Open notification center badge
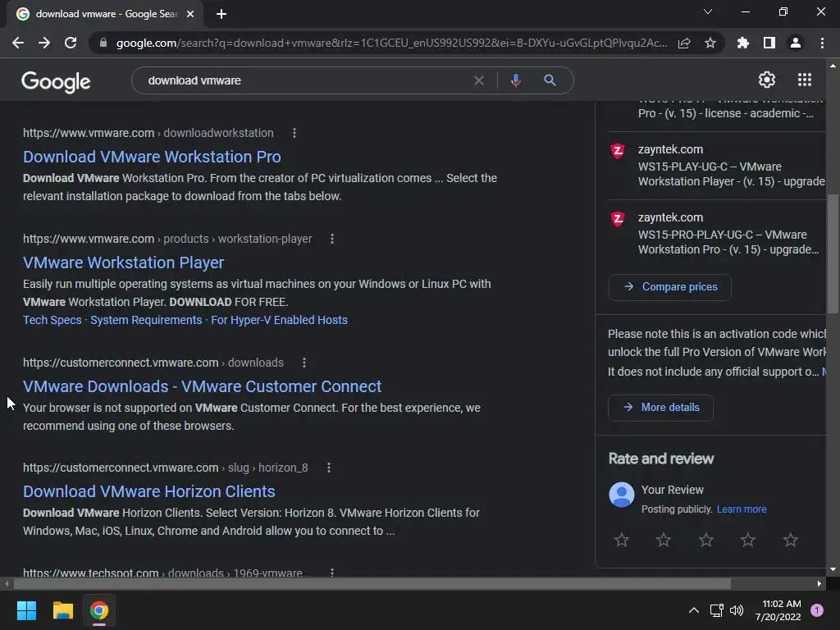 (817, 610)
